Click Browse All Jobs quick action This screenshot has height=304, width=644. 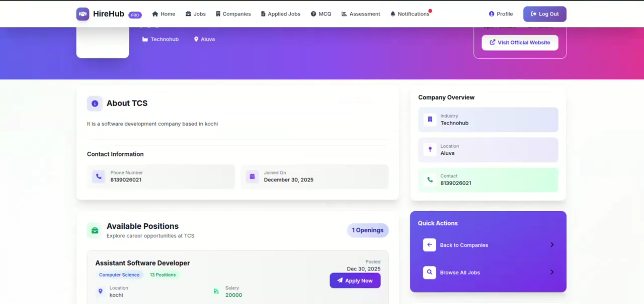[x=488, y=273]
